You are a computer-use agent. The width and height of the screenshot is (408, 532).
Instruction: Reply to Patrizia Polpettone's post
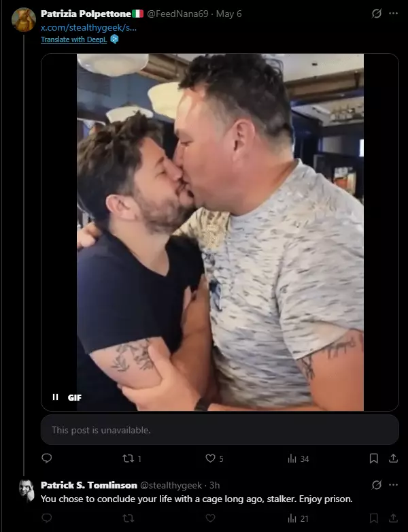tap(46, 459)
